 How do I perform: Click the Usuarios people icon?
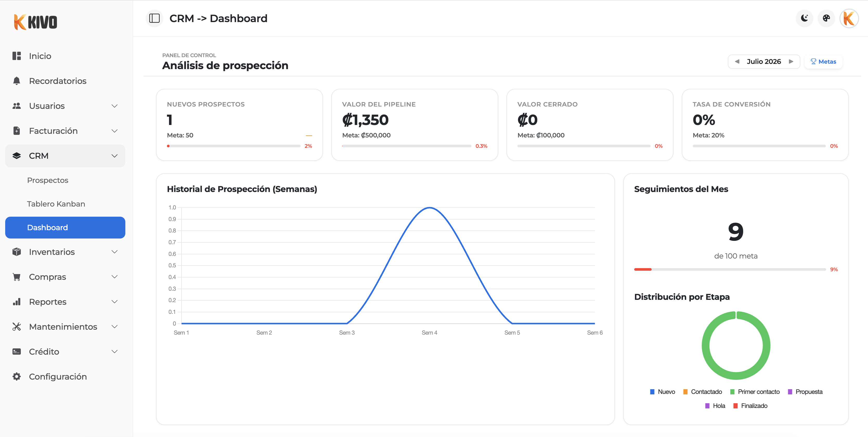pyautogui.click(x=16, y=106)
